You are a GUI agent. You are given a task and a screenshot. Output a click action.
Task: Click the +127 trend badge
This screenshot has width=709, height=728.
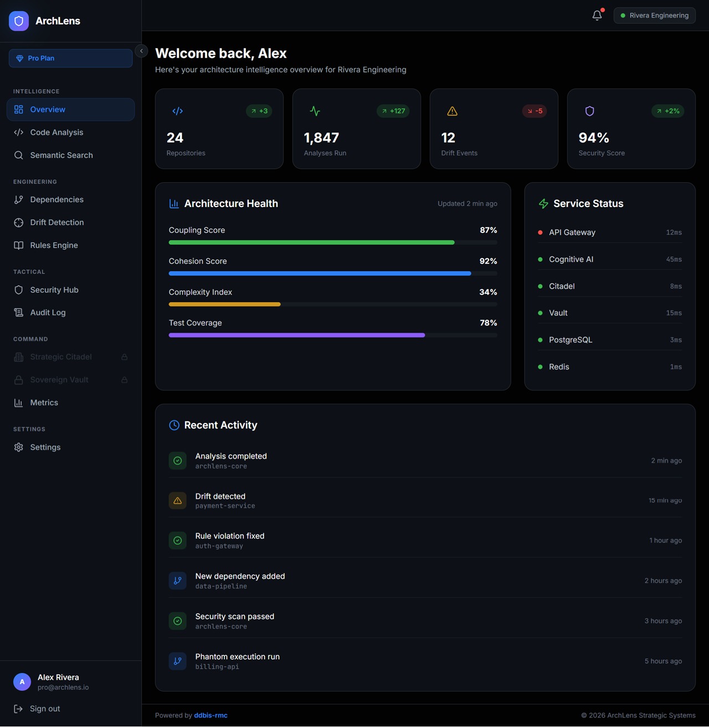tap(393, 111)
